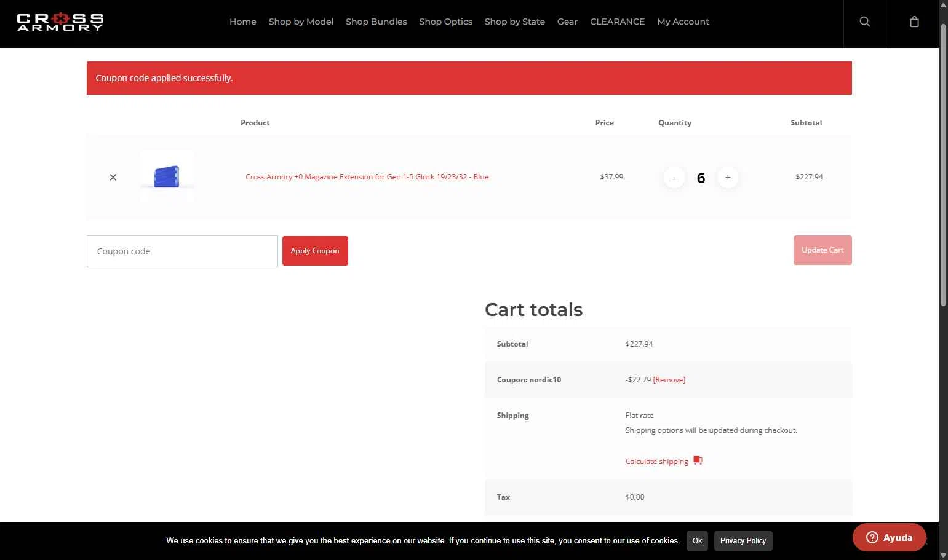Click the blue magazine extension thumbnail
Image resolution: width=948 pixels, height=560 pixels.
click(167, 177)
